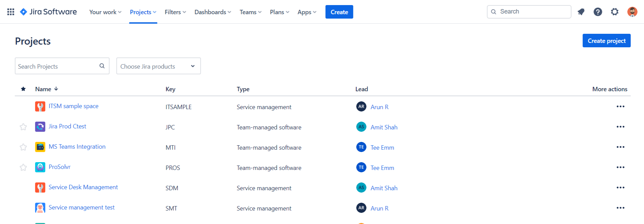Click the Type column header
644x224 pixels.
click(x=243, y=89)
